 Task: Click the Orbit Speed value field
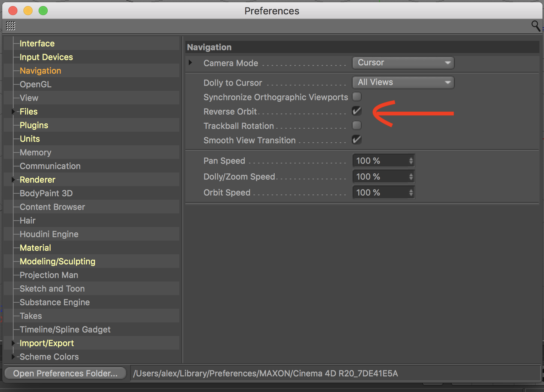380,193
